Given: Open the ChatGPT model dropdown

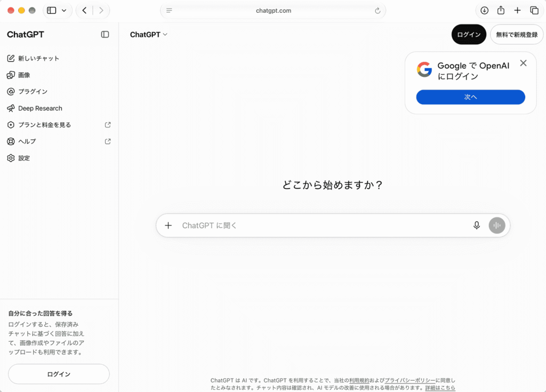Looking at the screenshot, I should (x=149, y=35).
